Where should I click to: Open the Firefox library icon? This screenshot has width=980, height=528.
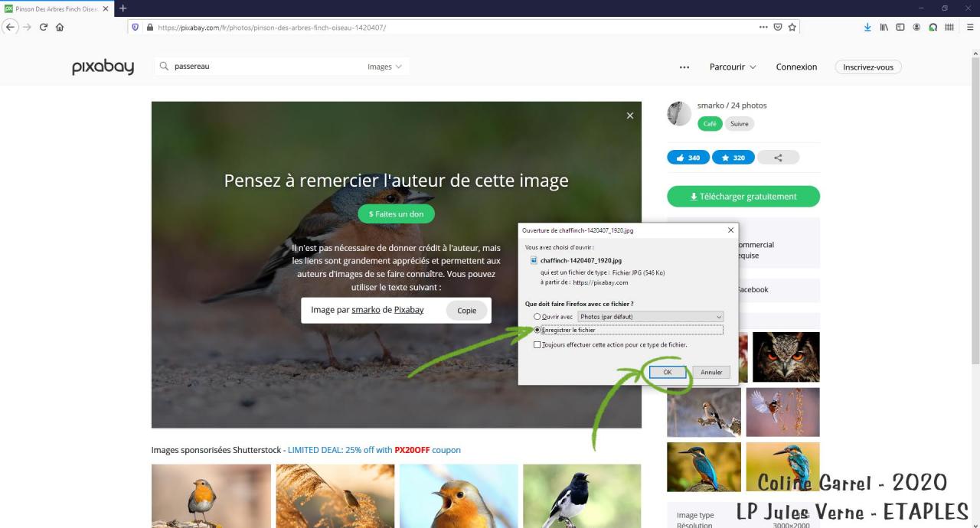click(x=884, y=27)
